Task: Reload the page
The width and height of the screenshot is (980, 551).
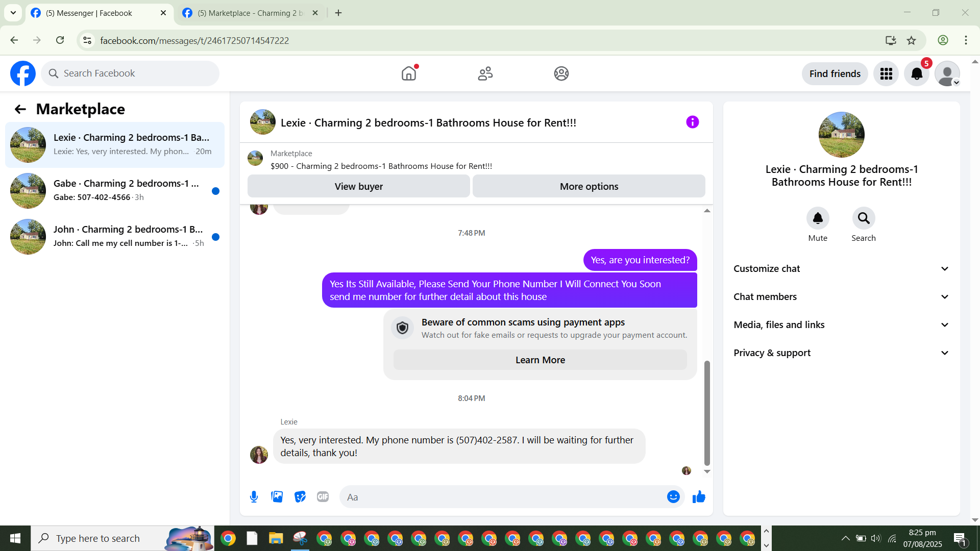Action: coord(60,40)
